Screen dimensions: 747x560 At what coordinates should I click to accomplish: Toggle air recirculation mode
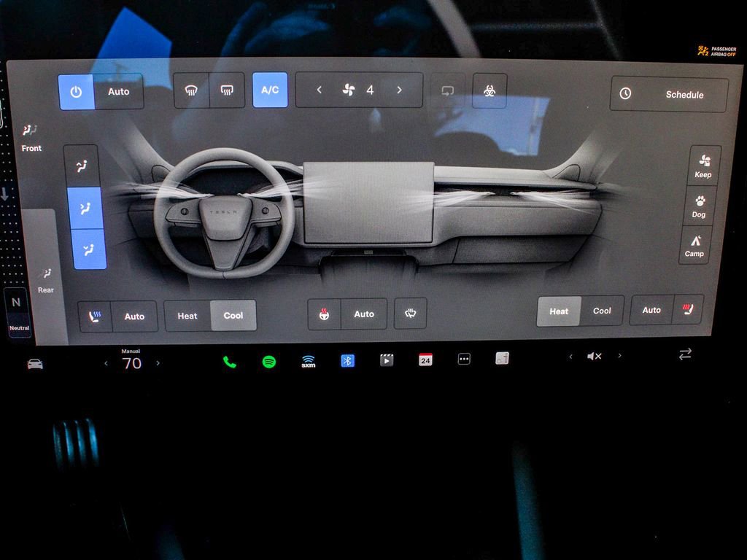point(447,90)
